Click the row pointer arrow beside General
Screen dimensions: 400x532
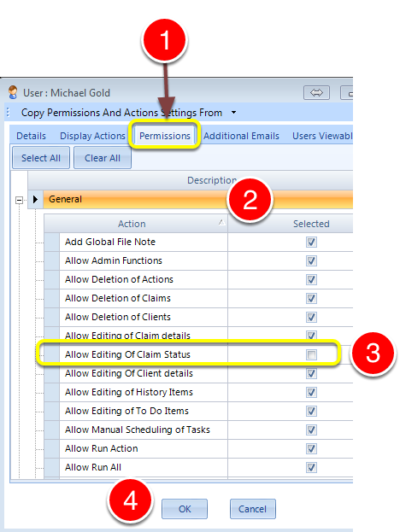pyautogui.click(x=35, y=199)
